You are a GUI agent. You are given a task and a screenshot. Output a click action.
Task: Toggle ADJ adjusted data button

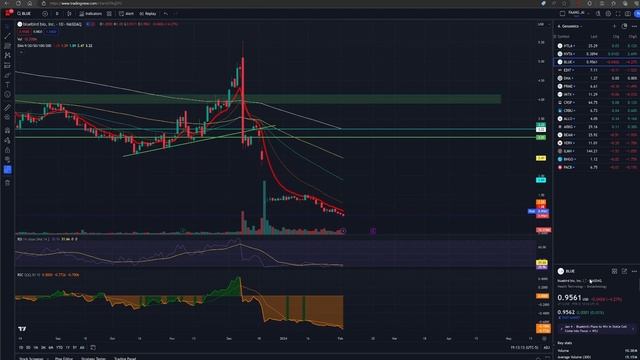click(x=547, y=347)
